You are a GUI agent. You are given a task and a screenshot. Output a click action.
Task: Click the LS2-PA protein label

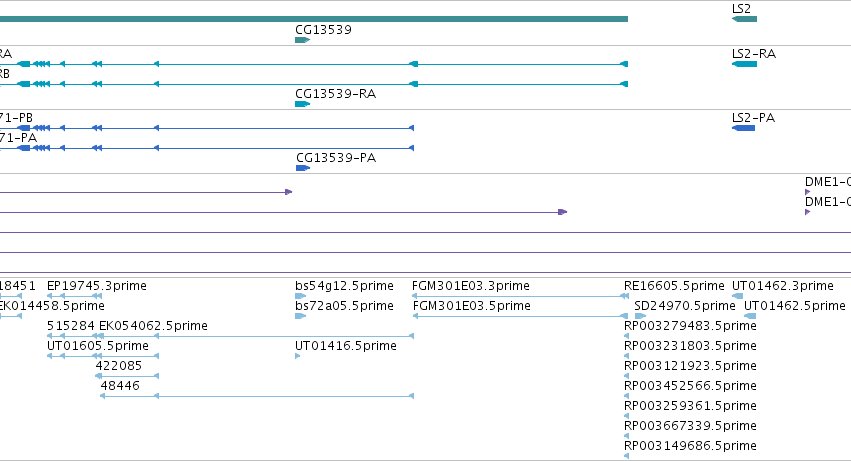tap(753, 118)
